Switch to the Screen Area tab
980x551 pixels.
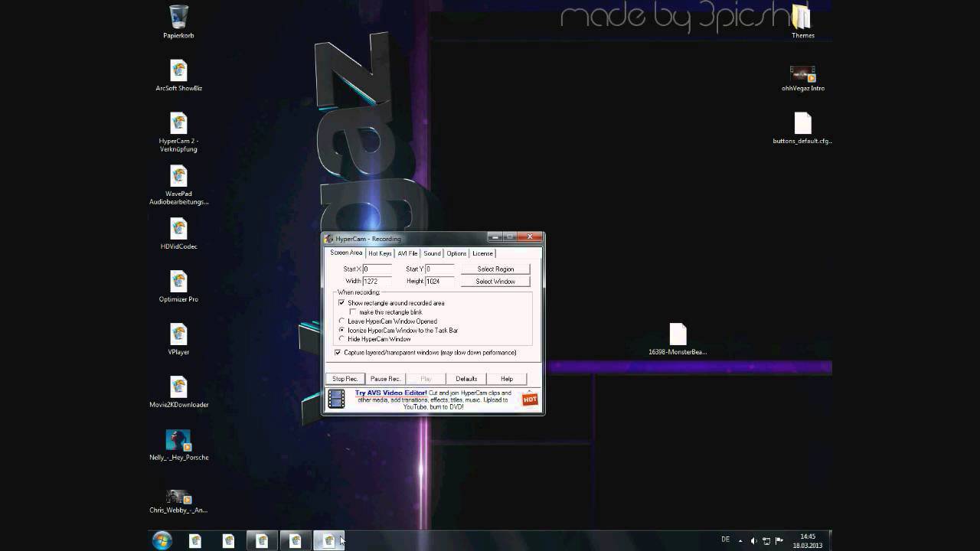click(x=346, y=253)
